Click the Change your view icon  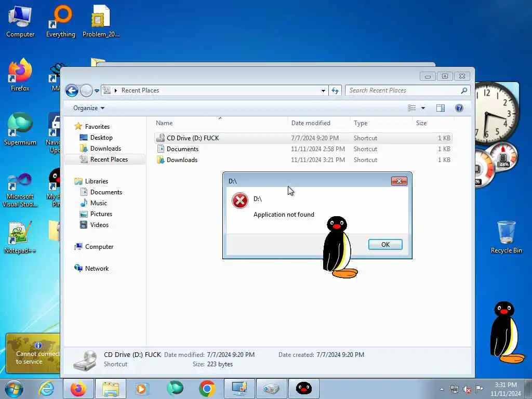[411, 108]
